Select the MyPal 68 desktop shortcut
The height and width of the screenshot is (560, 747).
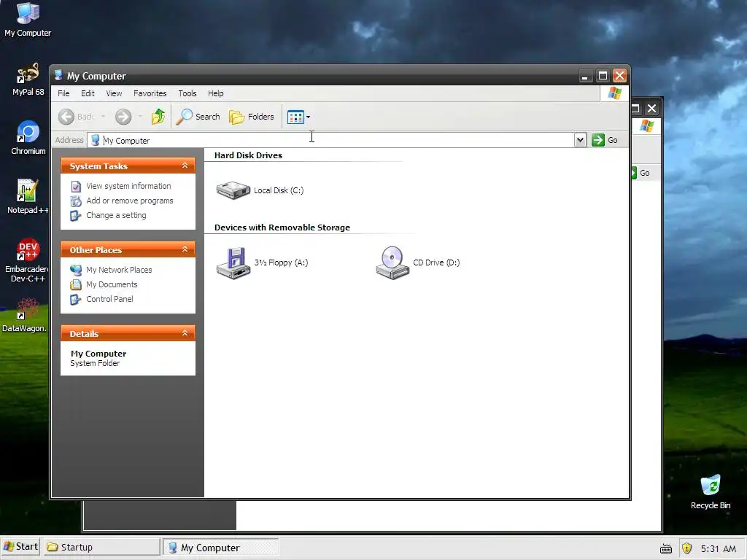28,79
